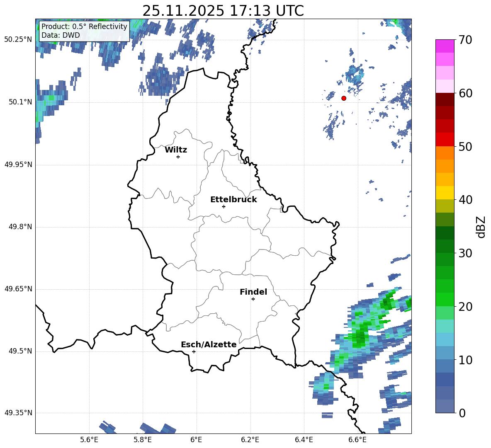The height and width of the screenshot is (448, 491).
Task: Click the 'dBZ' colorbar label
Action: click(481, 227)
